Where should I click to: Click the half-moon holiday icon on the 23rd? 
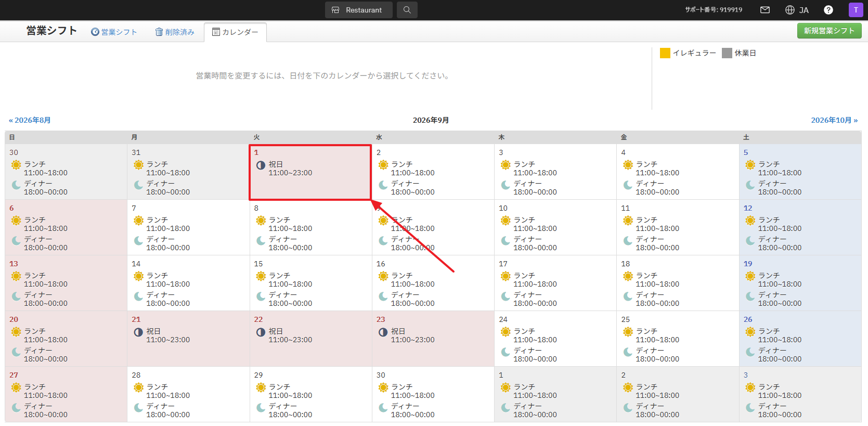pyautogui.click(x=383, y=332)
